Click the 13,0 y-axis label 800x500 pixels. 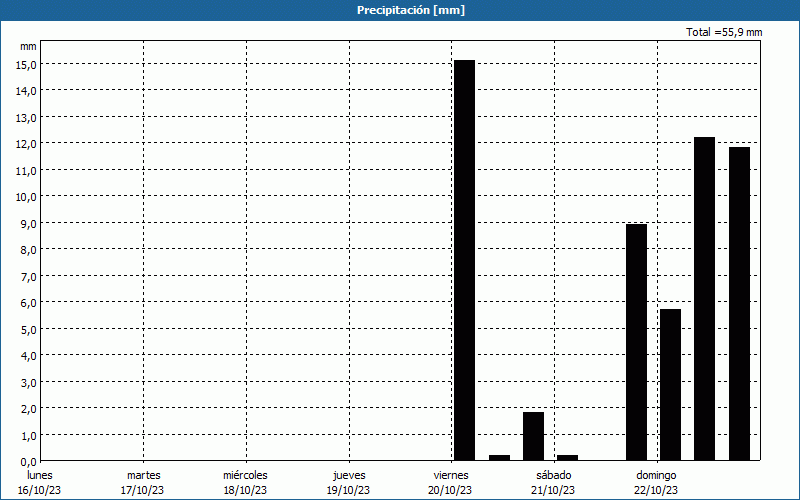pos(26,118)
